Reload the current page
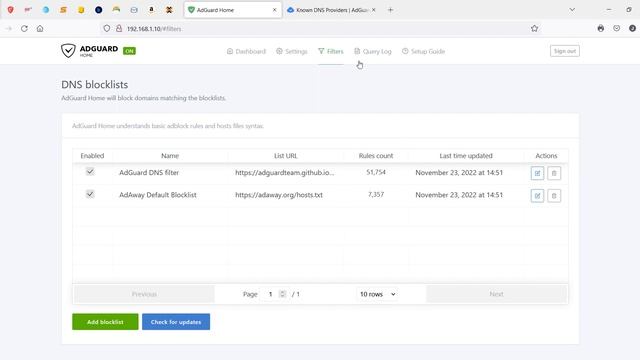 point(24,29)
